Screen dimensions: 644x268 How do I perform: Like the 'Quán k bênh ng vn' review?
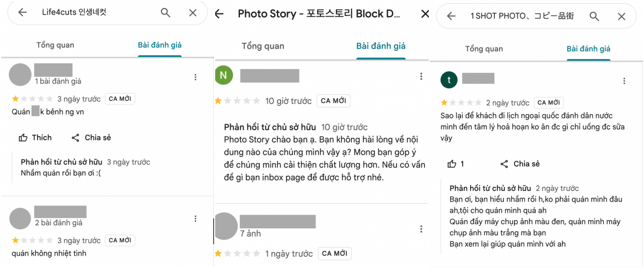35,138
